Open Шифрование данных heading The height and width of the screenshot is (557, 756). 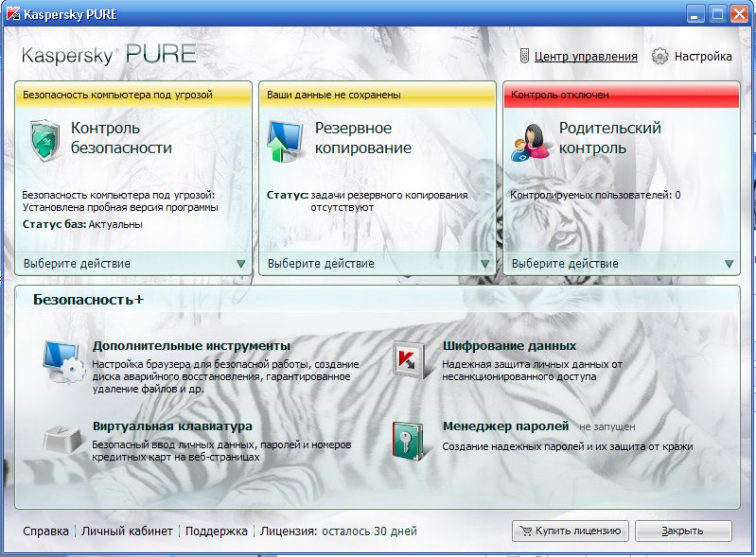509,346
